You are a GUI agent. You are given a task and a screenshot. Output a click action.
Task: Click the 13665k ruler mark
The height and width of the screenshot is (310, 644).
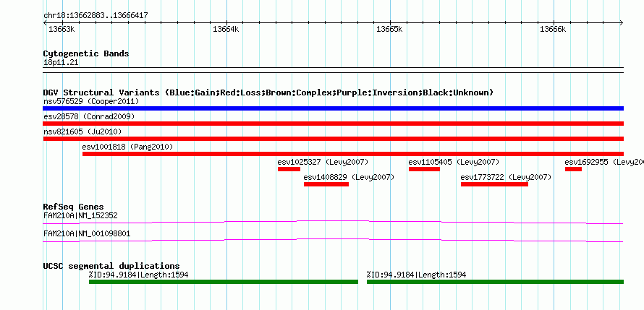pyautogui.click(x=389, y=29)
